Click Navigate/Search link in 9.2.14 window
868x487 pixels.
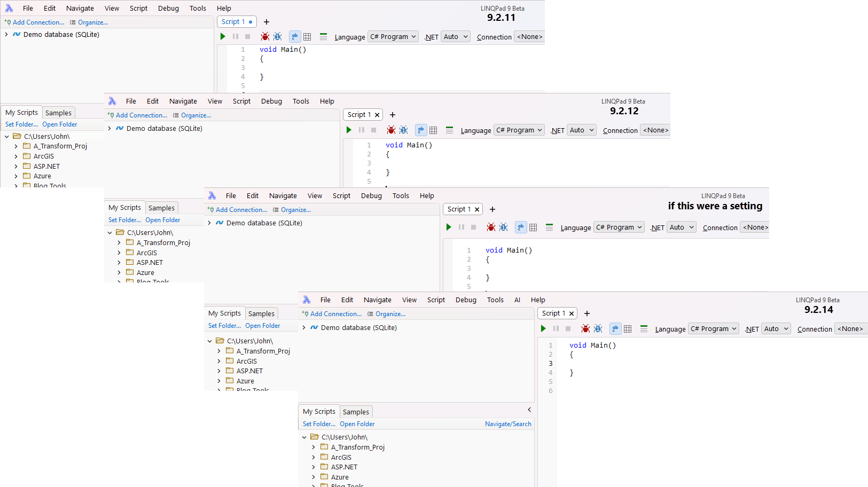pos(508,424)
